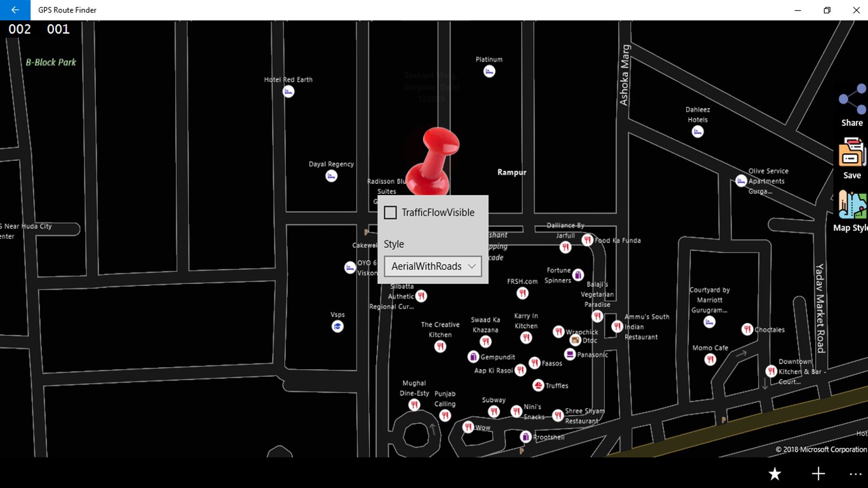Click the Dahleez Hotels marker

[x=698, y=132]
